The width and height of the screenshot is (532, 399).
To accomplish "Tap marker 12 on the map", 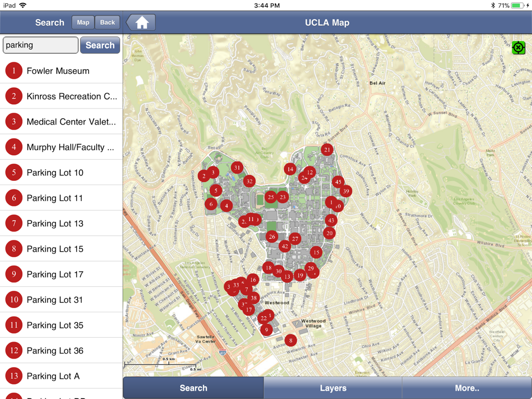I will click(310, 172).
